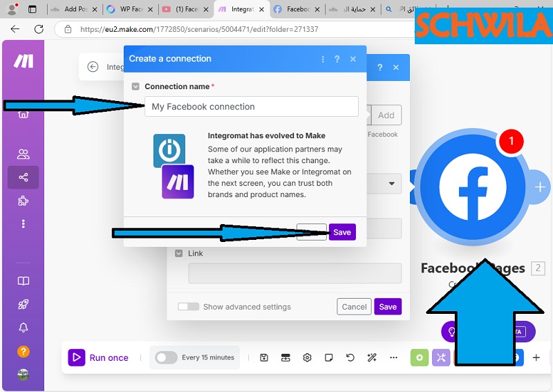Click the Undo icon in the toolbar
Viewport: 553px width, 392px height.
350,357
